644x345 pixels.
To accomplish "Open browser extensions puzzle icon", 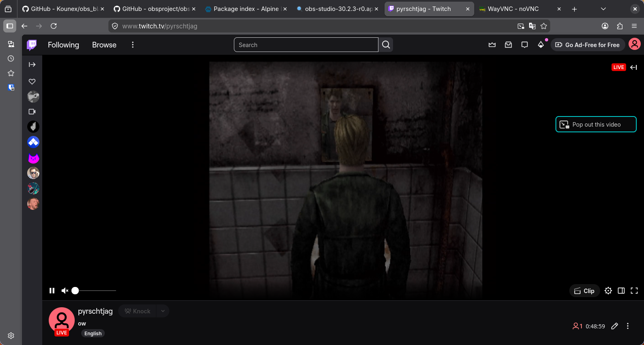I will [620, 26].
